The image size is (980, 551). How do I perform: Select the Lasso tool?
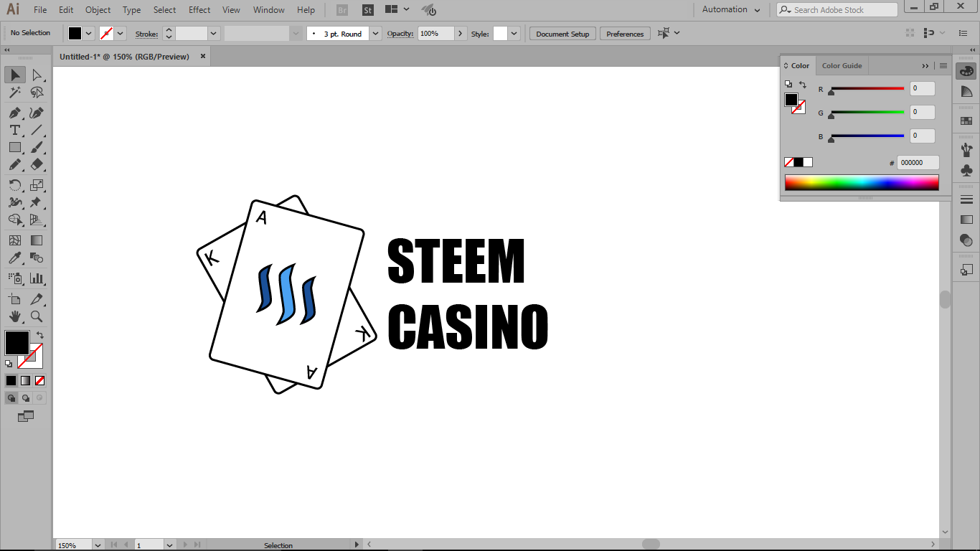coord(37,93)
